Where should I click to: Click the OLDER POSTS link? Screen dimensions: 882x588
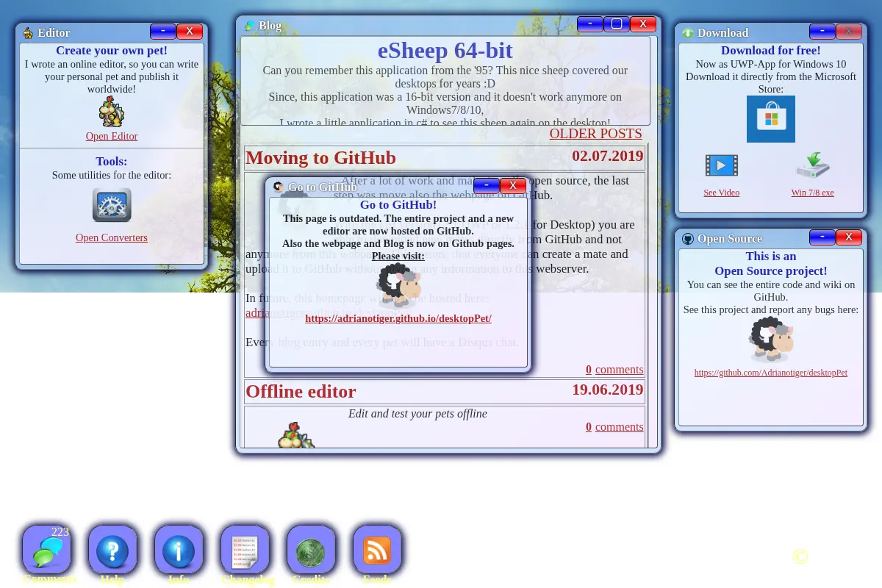tap(596, 134)
